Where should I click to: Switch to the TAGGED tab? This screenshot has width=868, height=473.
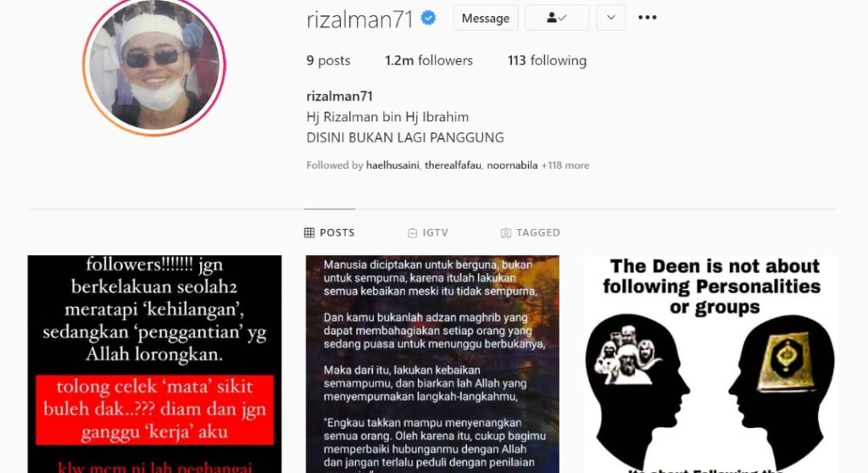[x=531, y=232]
